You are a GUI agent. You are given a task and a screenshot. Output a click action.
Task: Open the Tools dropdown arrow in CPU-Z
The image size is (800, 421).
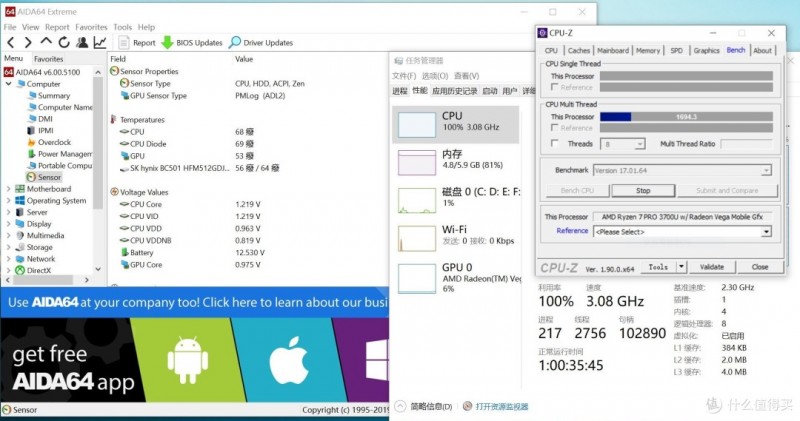682,267
